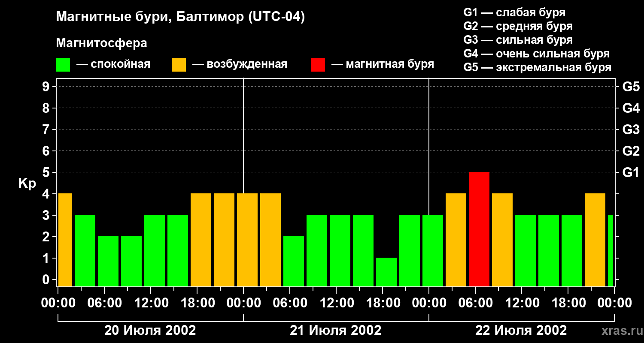Click the title "Магнитные бури, Балтимор (UTC-04)"
Image resolution: width=644 pixels, height=343 pixels.
[180, 17]
